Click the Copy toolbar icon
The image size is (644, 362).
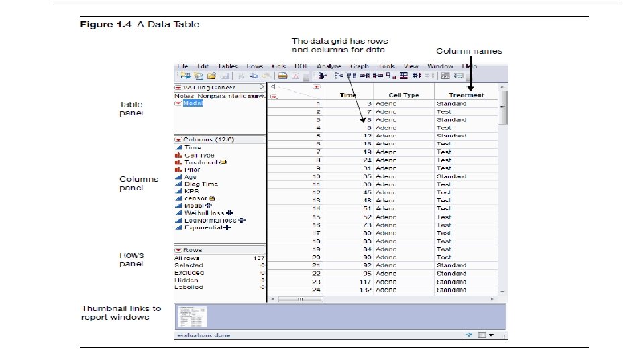pos(254,76)
